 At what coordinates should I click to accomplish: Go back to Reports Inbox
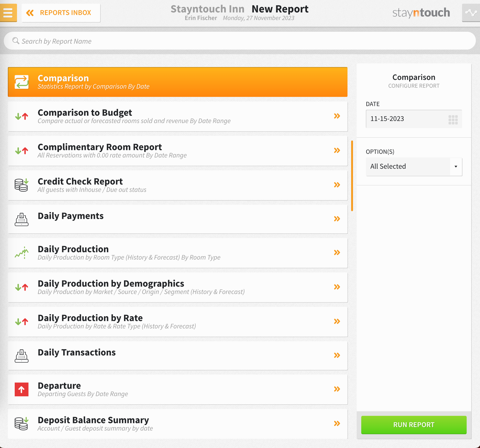click(61, 13)
